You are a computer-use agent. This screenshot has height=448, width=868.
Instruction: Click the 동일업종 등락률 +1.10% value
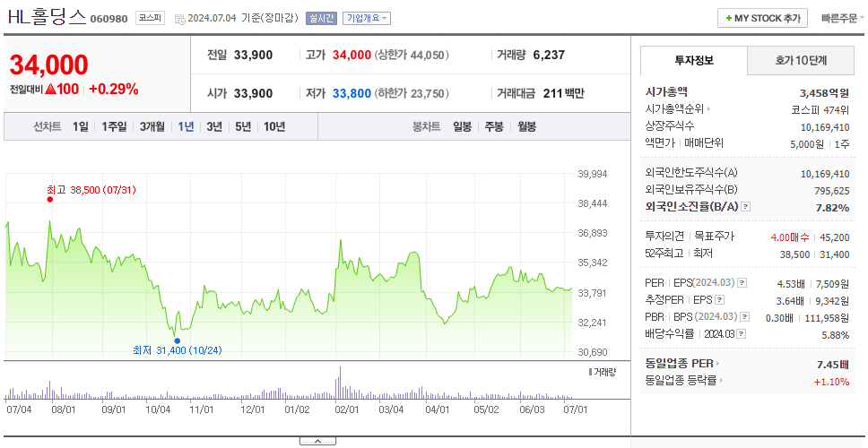point(831,382)
